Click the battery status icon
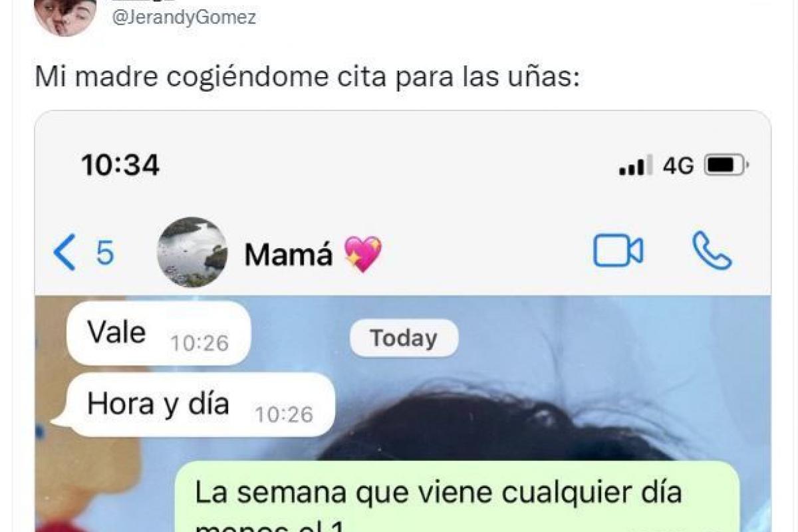Viewport: 798px width, 532px height. coord(726,165)
